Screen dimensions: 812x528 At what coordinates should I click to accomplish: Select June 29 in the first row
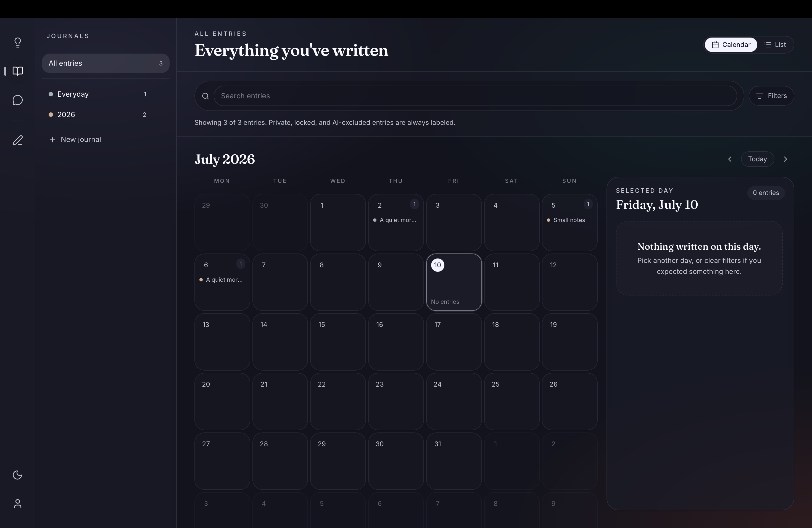(222, 222)
